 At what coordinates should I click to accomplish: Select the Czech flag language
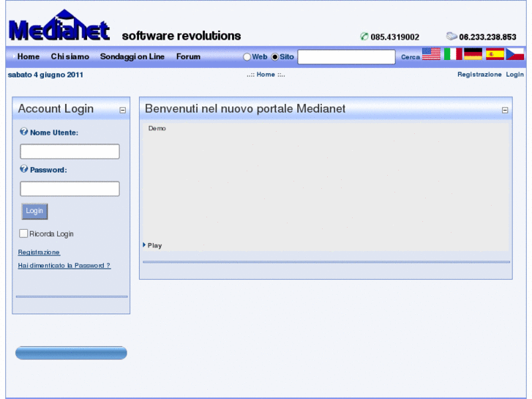515,54
